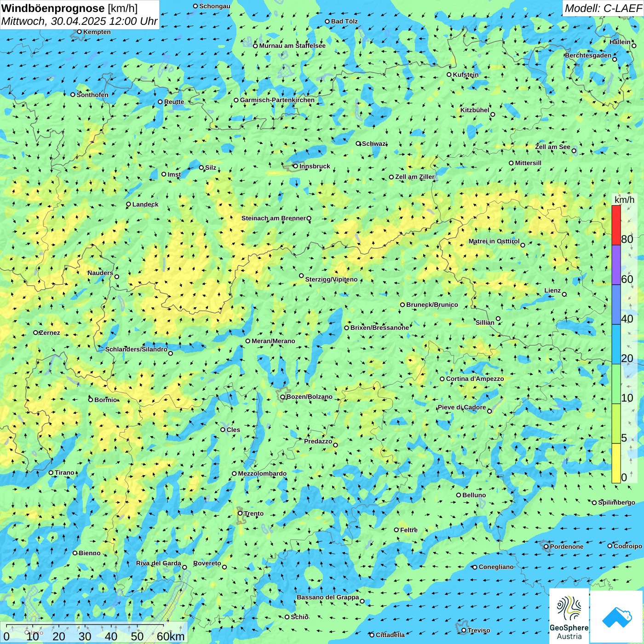Click the Bad Tölz label

click(345, 21)
